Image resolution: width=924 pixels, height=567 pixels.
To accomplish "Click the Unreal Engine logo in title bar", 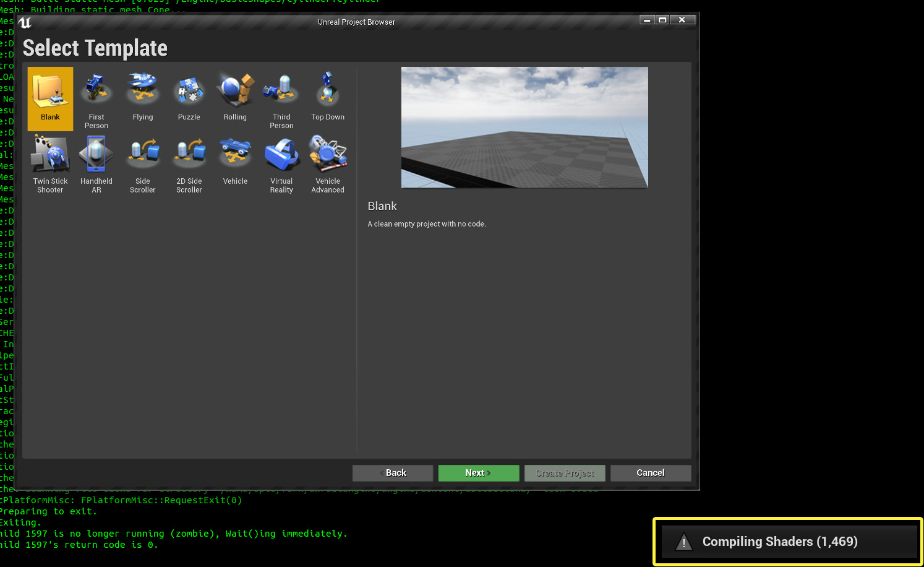I will tap(25, 22).
